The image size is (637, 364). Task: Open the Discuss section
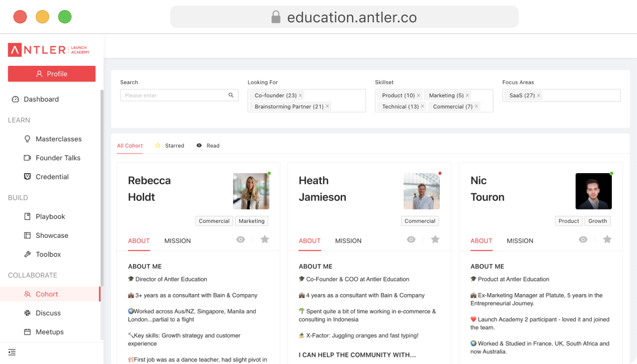point(42,313)
